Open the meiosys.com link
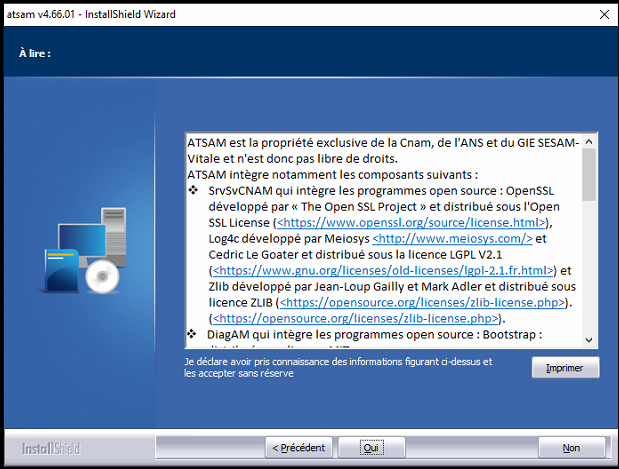Image resolution: width=619 pixels, height=469 pixels. coord(452,238)
